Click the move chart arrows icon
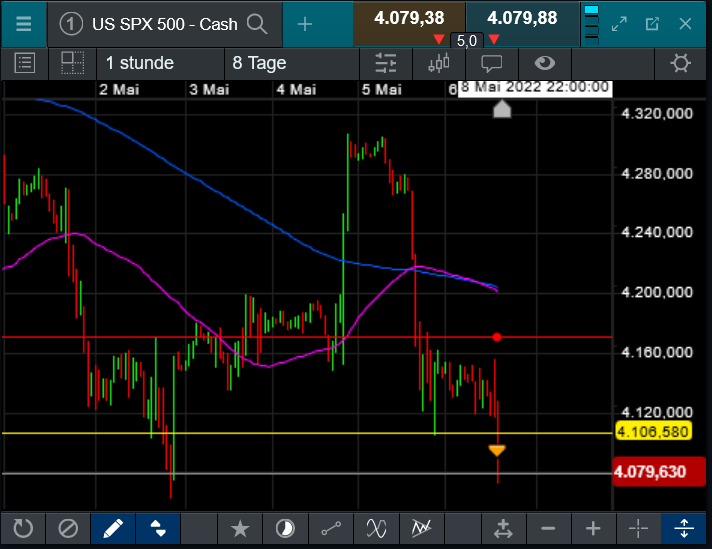Image resolution: width=712 pixels, height=549 pixels. (x=503, y=529)
